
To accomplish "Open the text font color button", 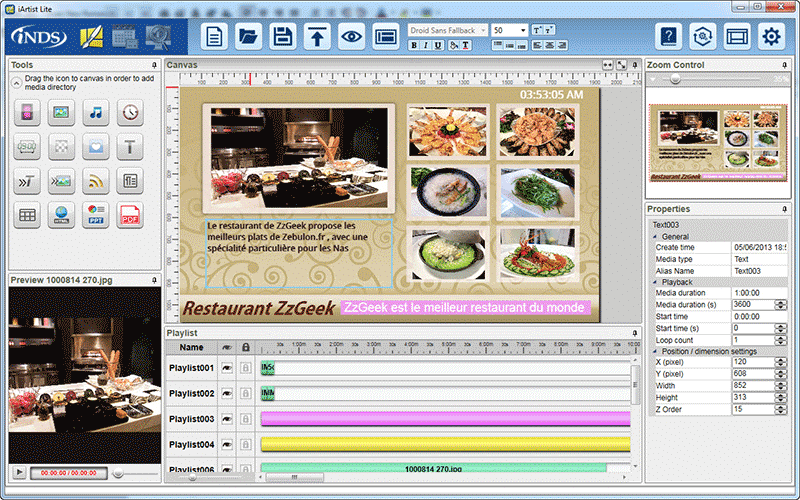I will tap(466, 45).
